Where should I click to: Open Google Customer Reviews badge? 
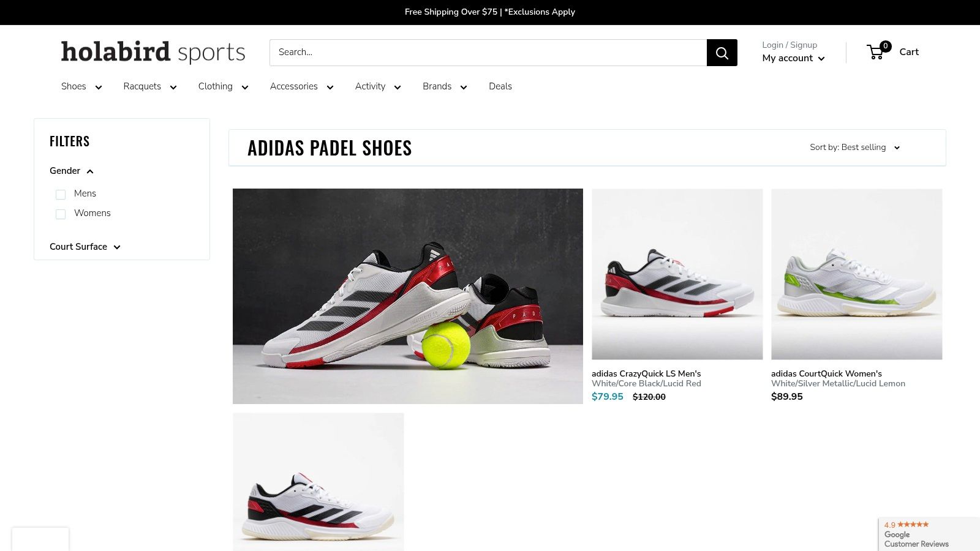click(x=929, y=534)
